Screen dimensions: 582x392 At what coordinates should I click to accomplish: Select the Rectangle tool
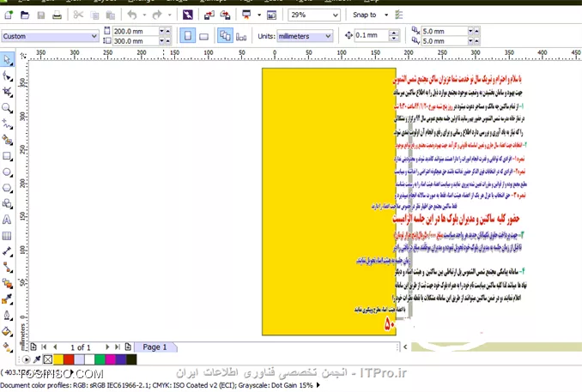click(7, 156)
